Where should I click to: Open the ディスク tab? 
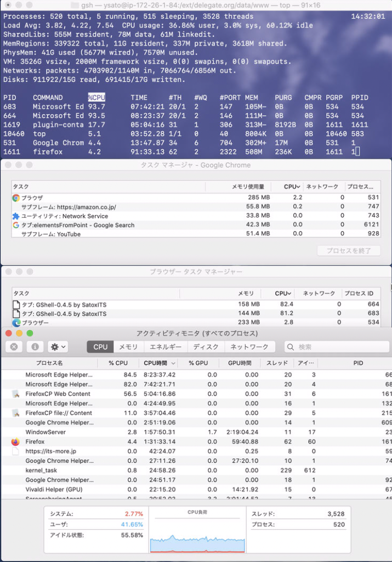point(206,347)
